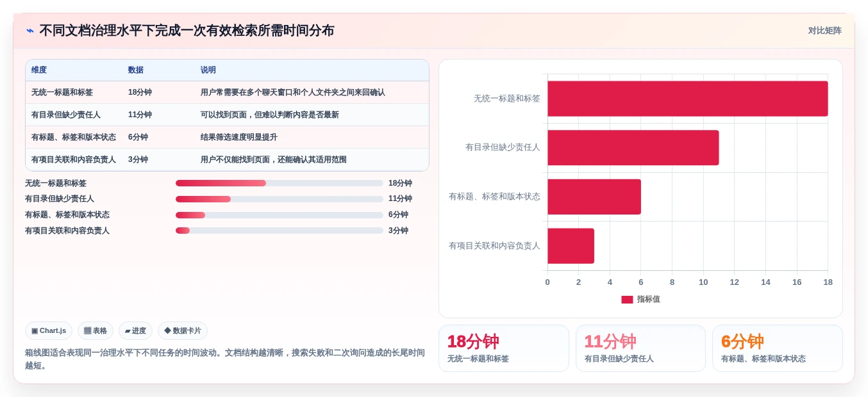Click the chart bar for 有标题、标签和版本状态
The height and width of the screenshot is (397, 868).
pos(594,197)
